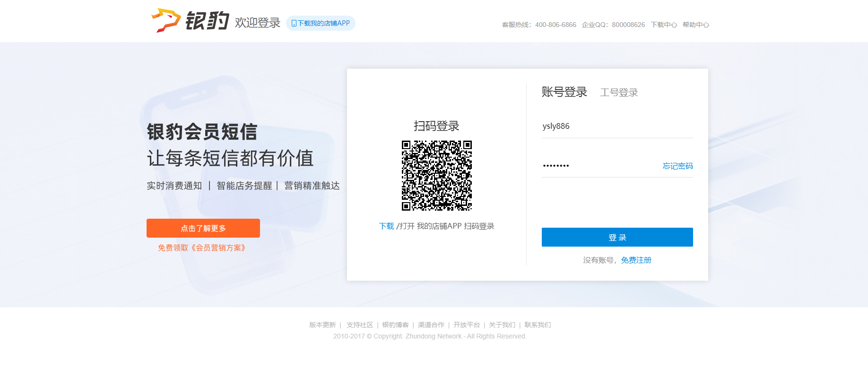Click the 下载 link below QR code
This screenshot has height=391, width=868.
click(386, 226)
